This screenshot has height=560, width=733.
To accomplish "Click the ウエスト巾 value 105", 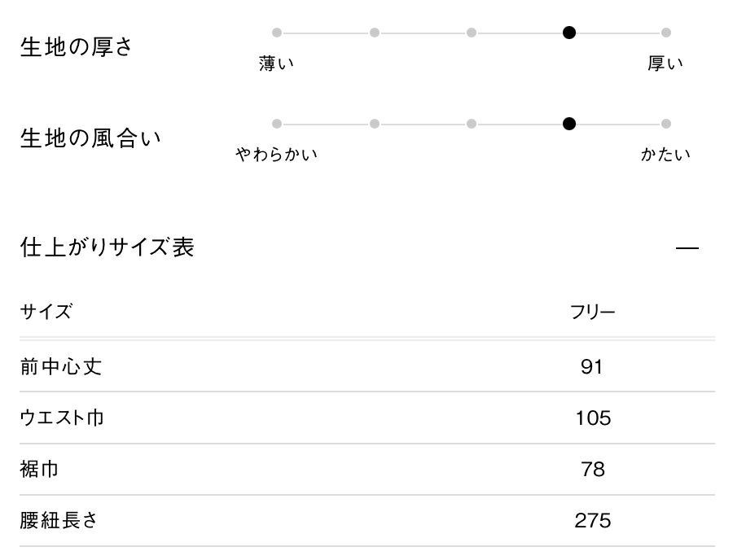I will coord(592,418).
